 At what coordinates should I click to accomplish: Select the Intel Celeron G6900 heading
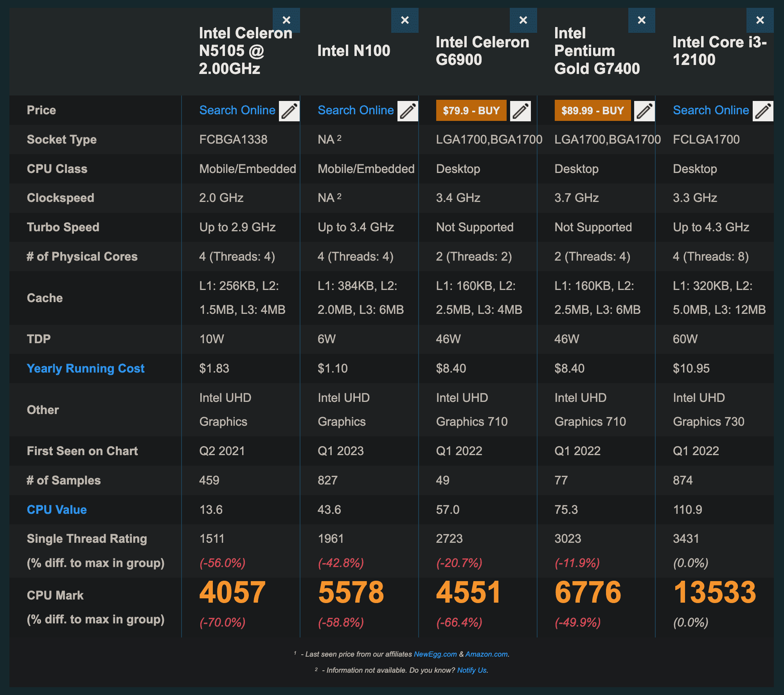(x=482, y=51)
